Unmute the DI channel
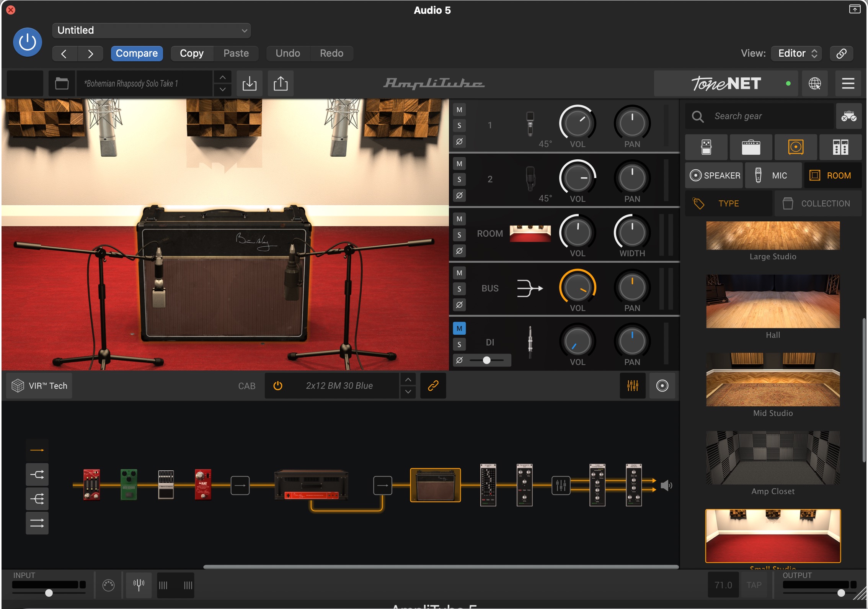This screenshot has height=609, width=868. pyautogui.click(x=459, y=328)
